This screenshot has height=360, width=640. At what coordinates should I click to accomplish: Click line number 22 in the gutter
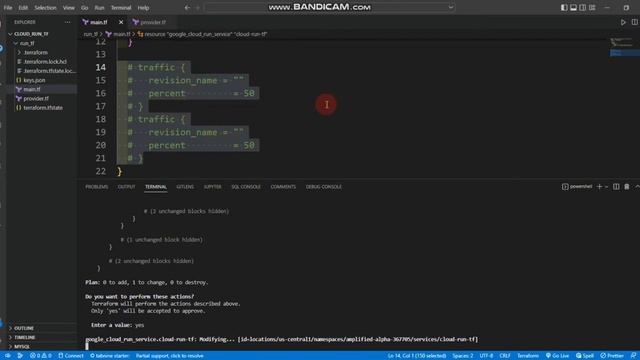coord(100,171)
